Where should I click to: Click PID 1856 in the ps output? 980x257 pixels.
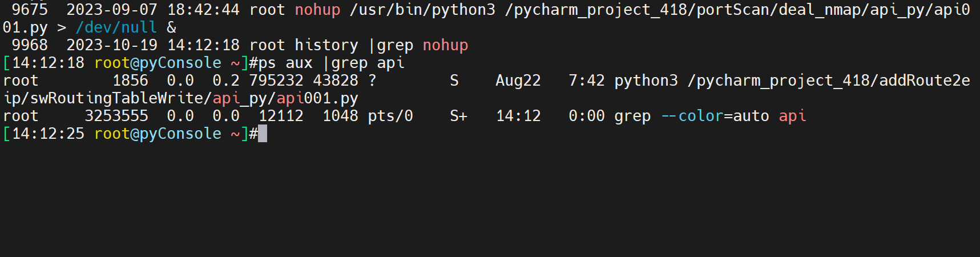130,81
